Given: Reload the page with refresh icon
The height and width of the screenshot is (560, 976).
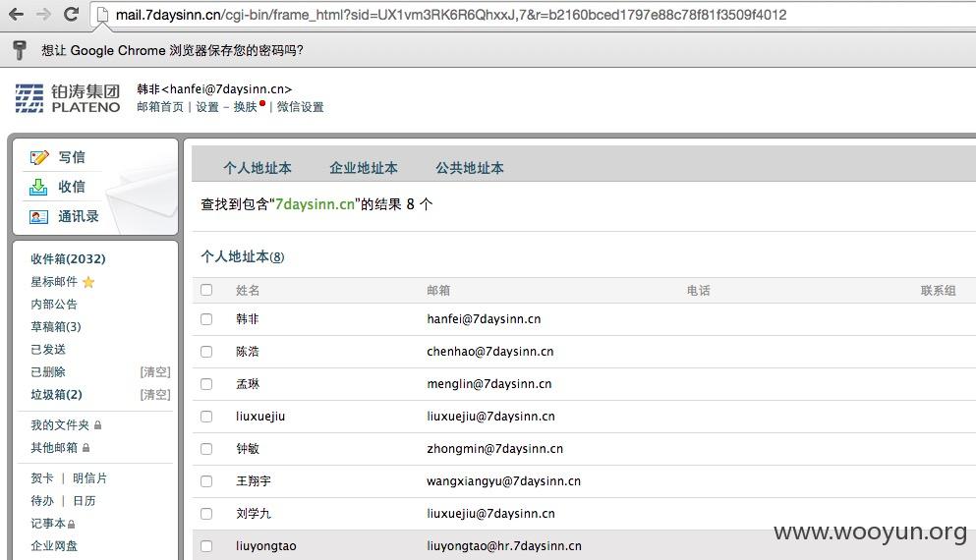Looking at the screenshot, I should (72, 14).
